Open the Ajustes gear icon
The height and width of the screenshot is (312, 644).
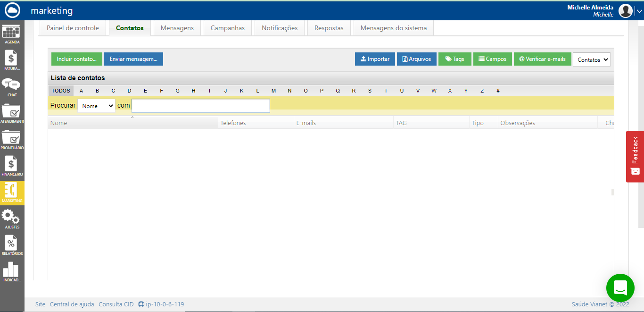(12, 219)
